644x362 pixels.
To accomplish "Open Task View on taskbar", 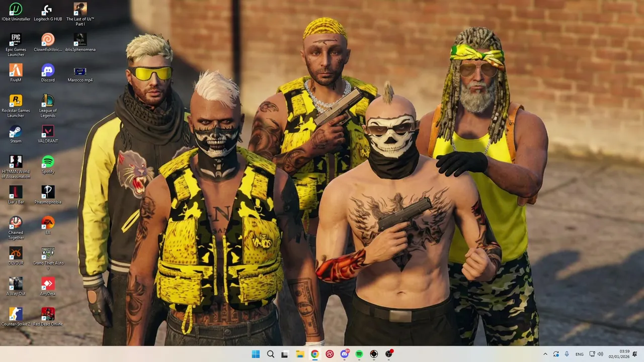I will point(285,354).
